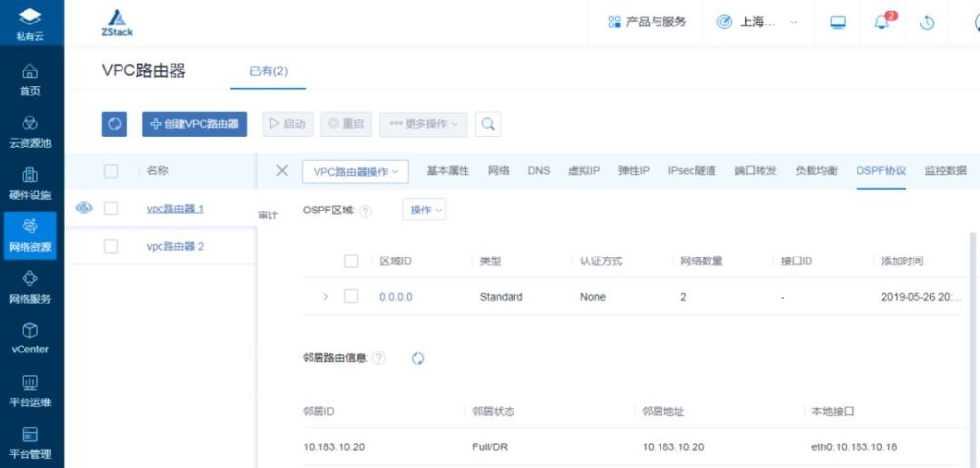Click the notification bell icon
Image resolution: width=980 pixels, height=468 pixels.
[881, 23]
